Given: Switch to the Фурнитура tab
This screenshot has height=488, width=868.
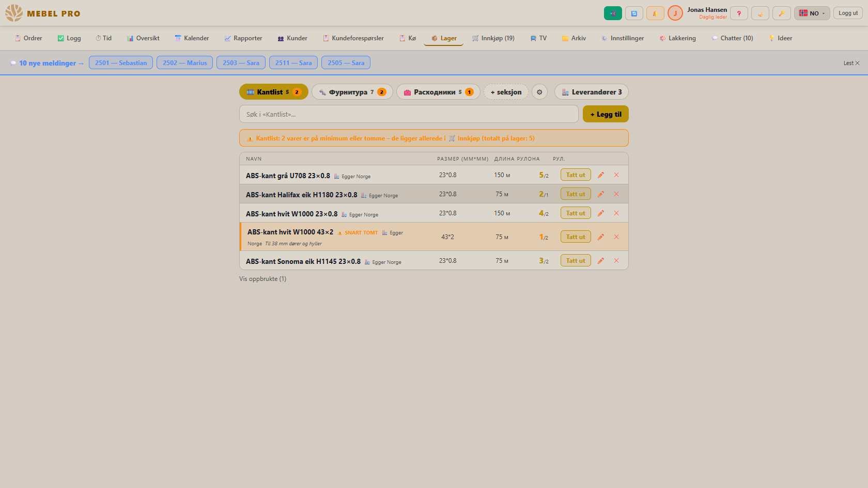Looking at the screenshot, I should coord(352,92).
